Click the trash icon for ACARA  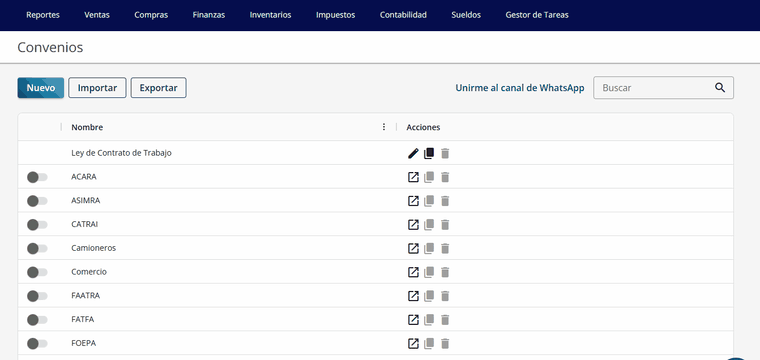pyautogui.click(x=445, y=177)
